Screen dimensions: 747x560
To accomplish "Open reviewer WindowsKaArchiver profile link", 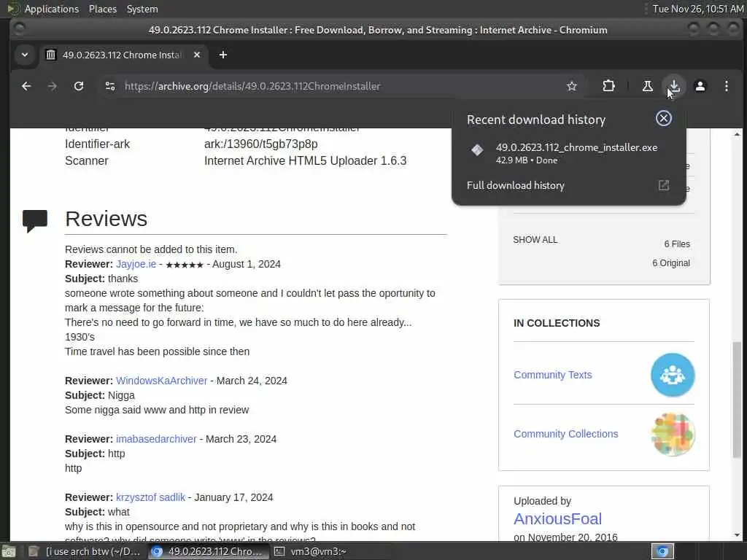I will pyautogui.click(x=161, y=381).
